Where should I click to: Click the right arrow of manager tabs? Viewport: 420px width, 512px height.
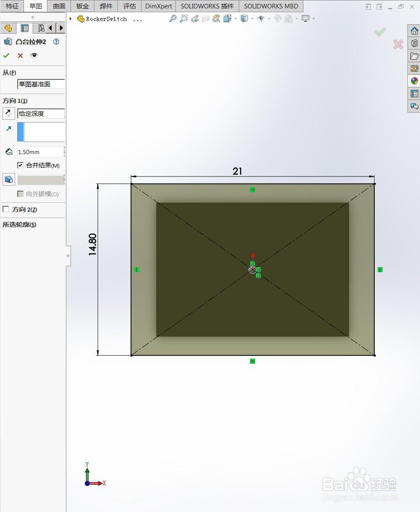(x=61, y=28)
